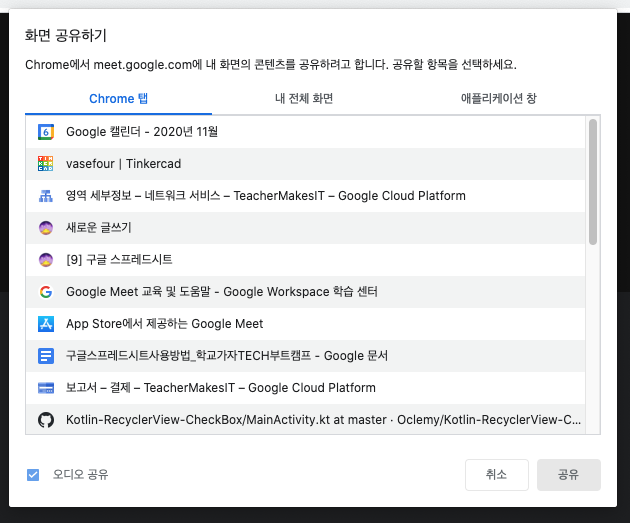Select the 새로운 글쓰기 entry
This screenshot has width=630, height=523.
click(305, 228)
